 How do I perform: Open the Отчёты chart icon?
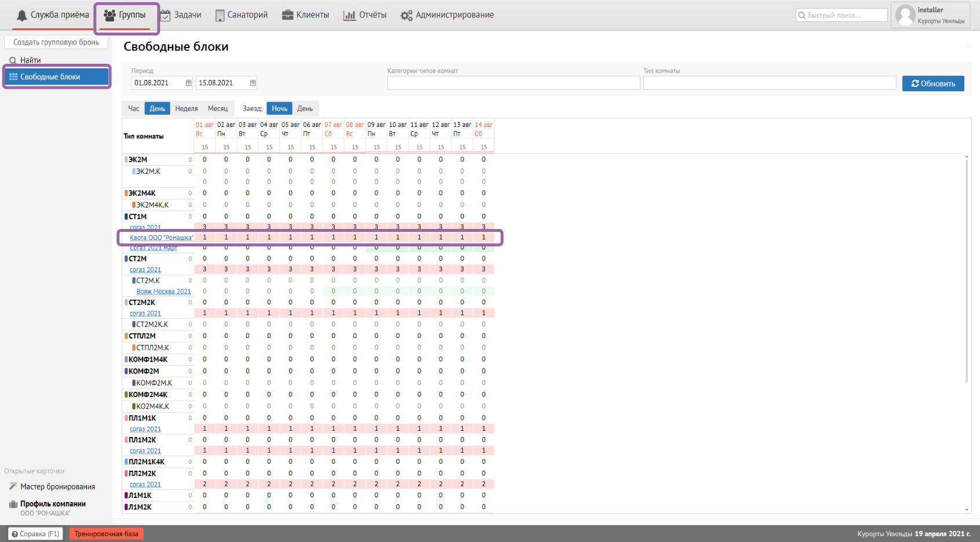pos(349,15)
